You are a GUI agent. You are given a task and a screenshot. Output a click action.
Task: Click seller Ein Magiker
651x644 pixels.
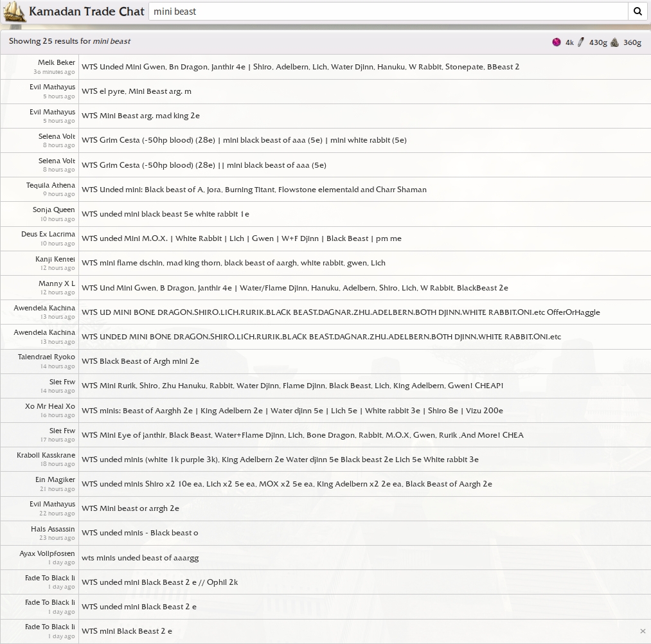click(55, 479)
